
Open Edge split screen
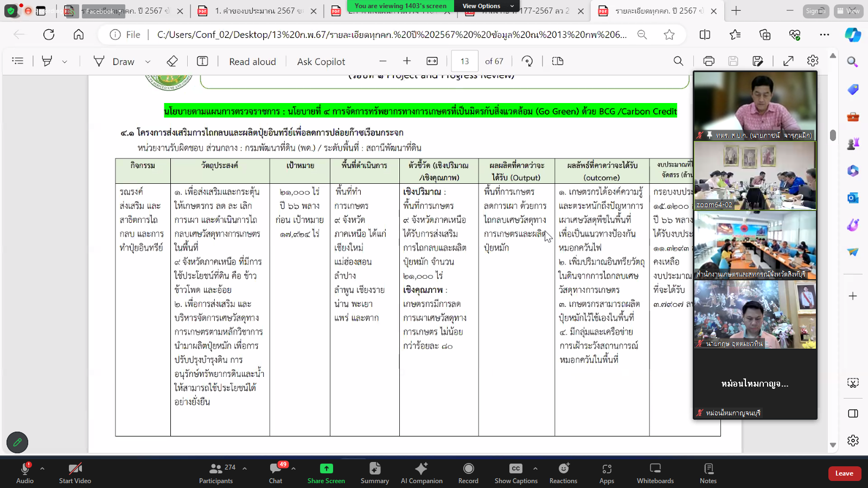(705, 35)
